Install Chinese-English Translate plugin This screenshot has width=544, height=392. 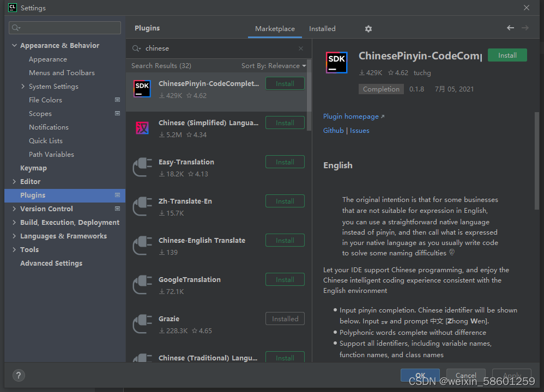coord(285,240)
